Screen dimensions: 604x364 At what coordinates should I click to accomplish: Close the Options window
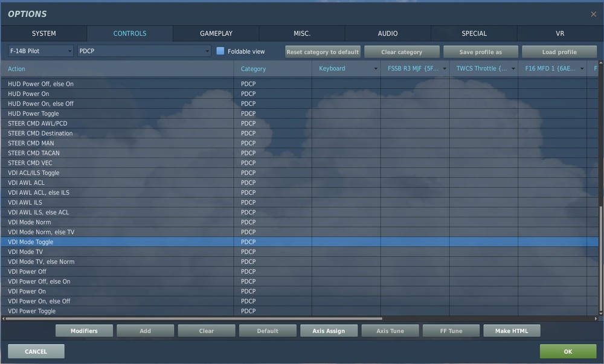click(x=593, y=14)
